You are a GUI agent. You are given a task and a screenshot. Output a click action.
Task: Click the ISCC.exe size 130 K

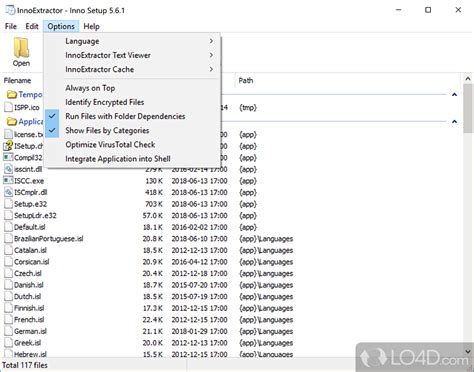tap(154, 181)
